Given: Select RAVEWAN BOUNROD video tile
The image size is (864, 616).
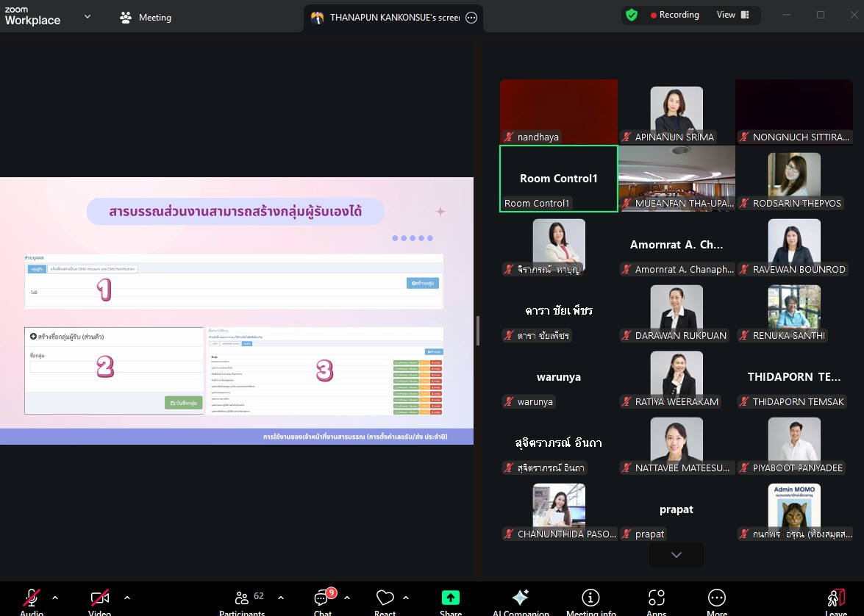Looking at the screenshot, I should click(794, 245).
